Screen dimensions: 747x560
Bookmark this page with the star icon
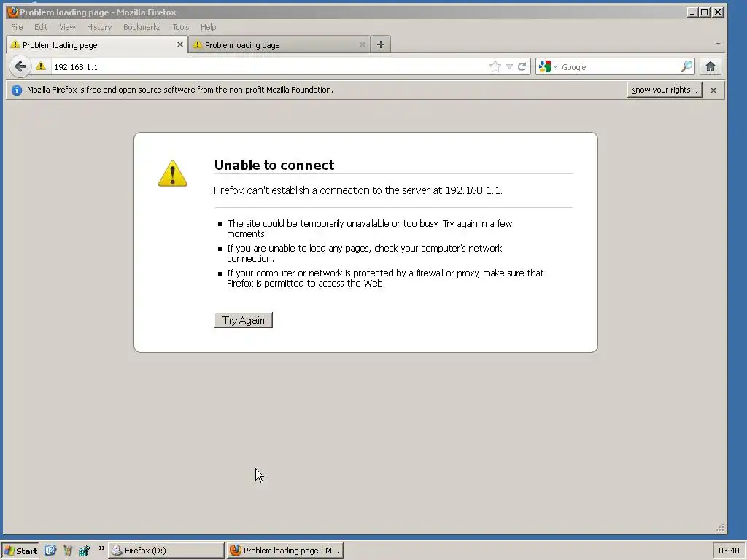pos(495,66)
